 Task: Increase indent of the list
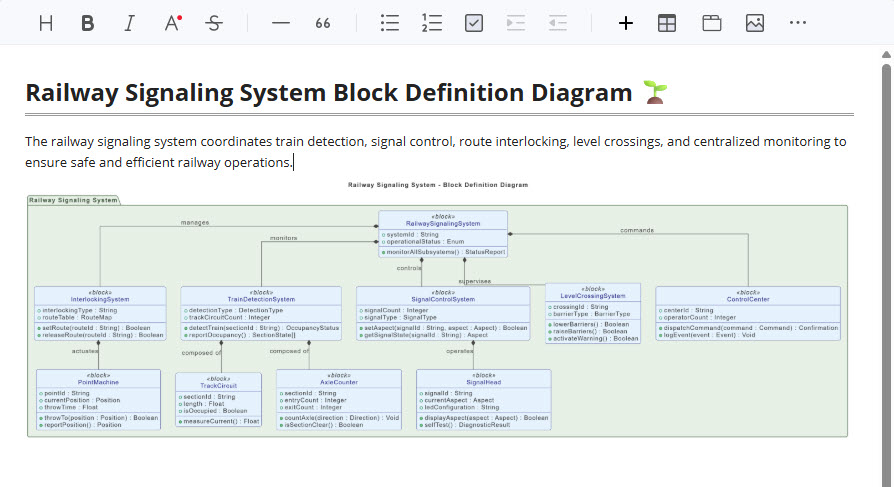pos(515,23)
